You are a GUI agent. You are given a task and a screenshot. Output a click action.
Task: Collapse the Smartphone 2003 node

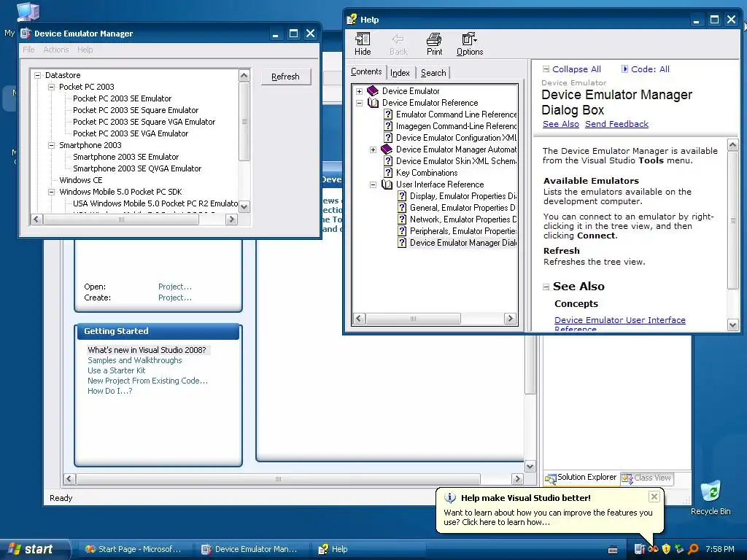(x=52, y=145)
